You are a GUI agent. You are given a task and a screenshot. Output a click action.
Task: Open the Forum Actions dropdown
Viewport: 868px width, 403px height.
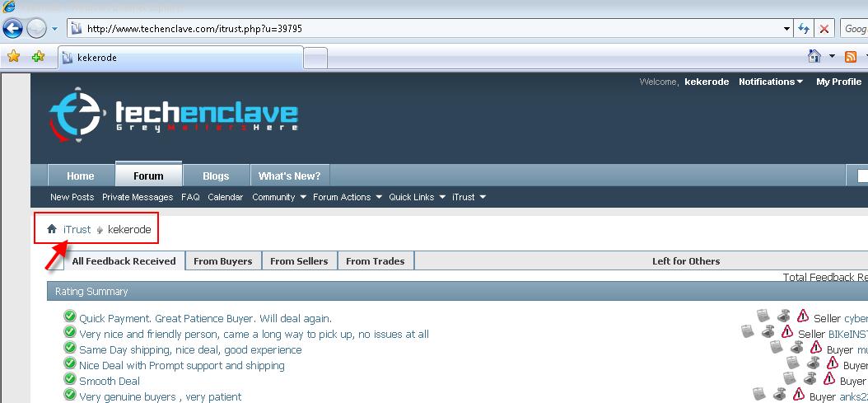click(347, 197)
